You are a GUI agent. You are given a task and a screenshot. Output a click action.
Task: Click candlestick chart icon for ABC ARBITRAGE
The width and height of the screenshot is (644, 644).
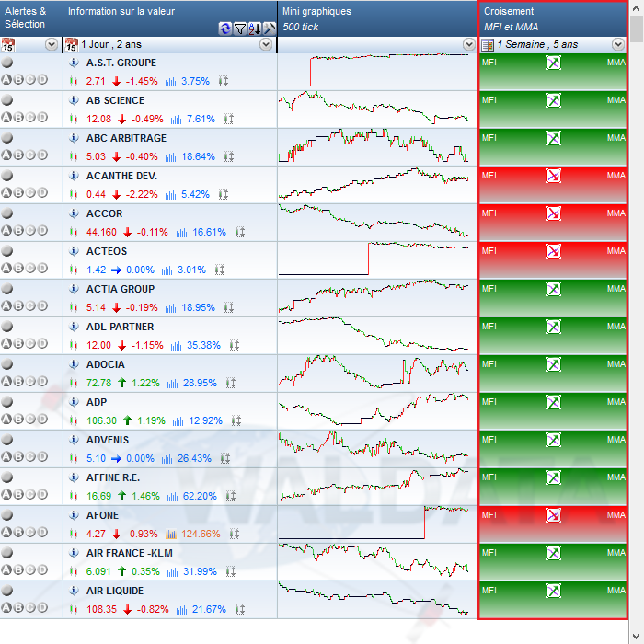click(x=74, y=156)
